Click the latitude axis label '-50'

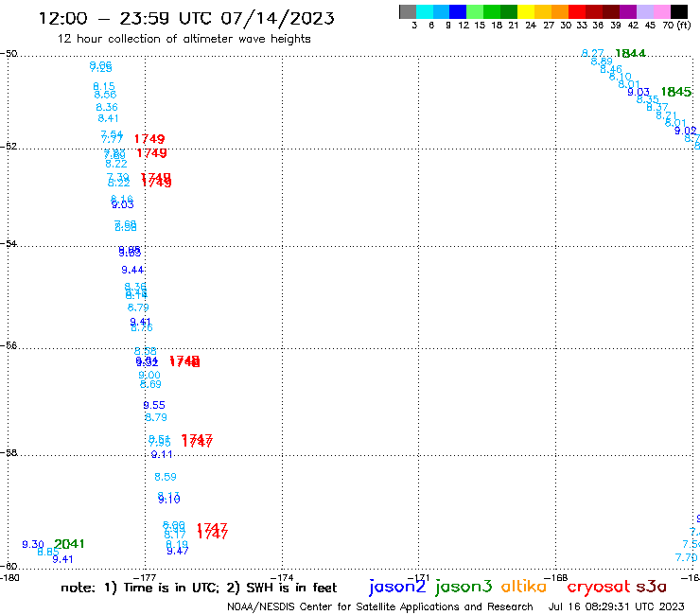coord(9,54)
